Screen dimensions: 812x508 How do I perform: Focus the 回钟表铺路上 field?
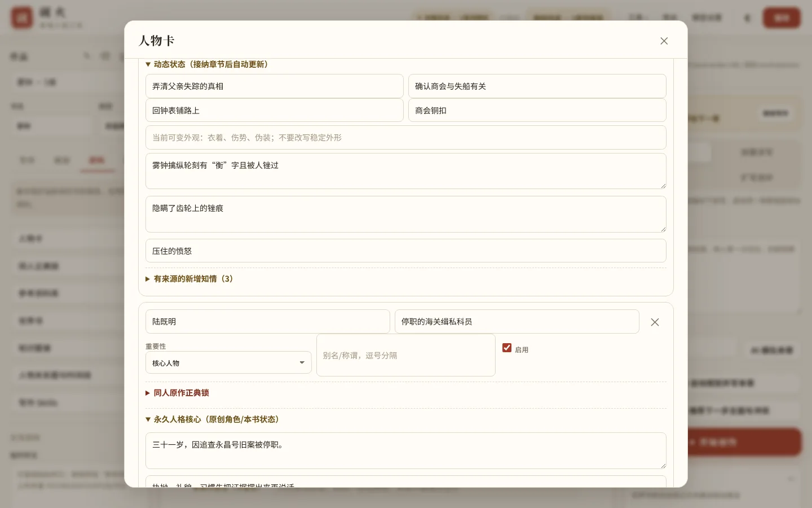click(x=275, y=111)
